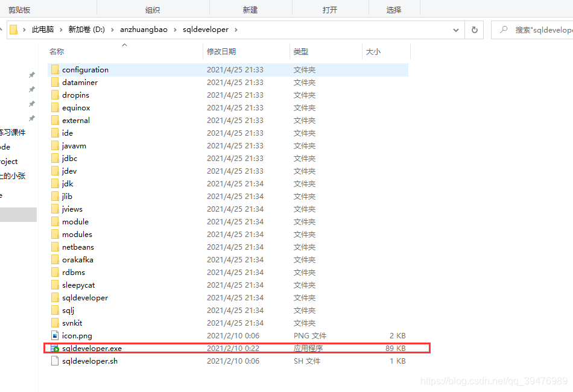Expand the chevron after anzhuangbao in path

tap(175, 30)
